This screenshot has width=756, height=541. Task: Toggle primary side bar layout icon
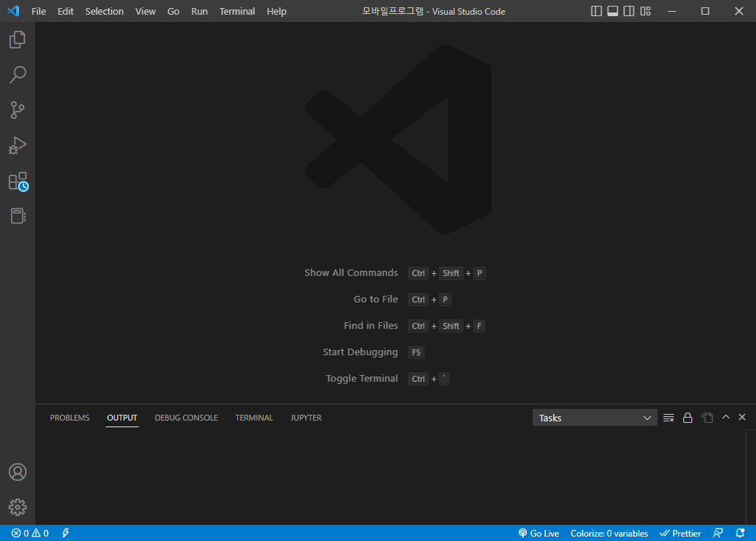coord(597,11)
